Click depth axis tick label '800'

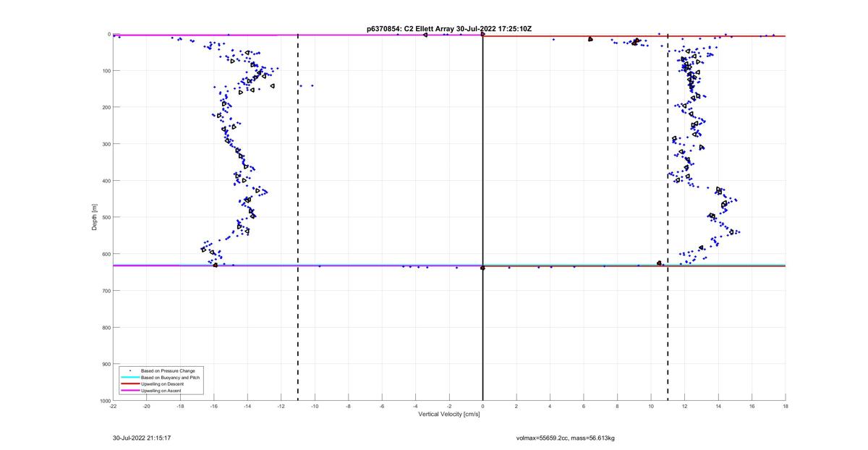(x=106, y=327)
